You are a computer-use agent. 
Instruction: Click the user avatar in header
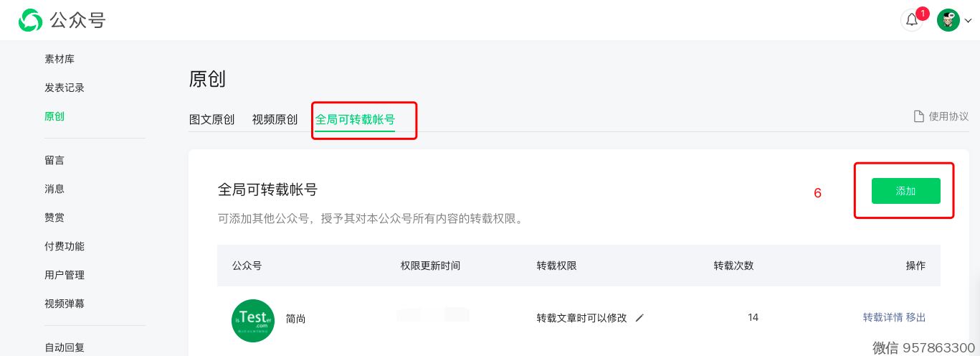948,20
